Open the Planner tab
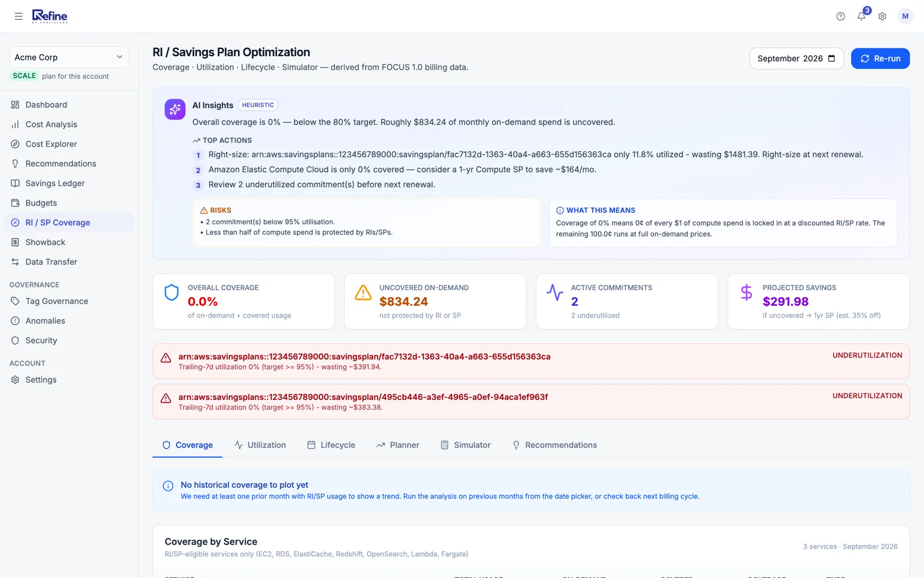This screenshot has width=924, height=578. [x=397, y=445]
